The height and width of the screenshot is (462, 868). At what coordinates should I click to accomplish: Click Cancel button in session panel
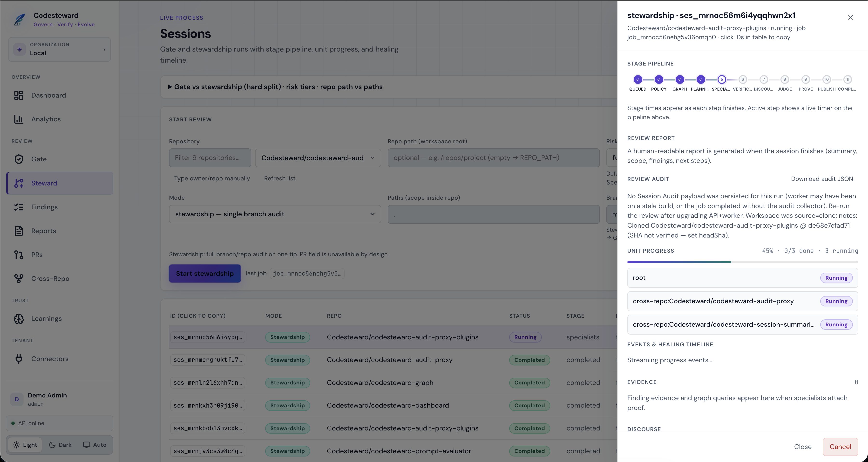[x=840, y=447]
